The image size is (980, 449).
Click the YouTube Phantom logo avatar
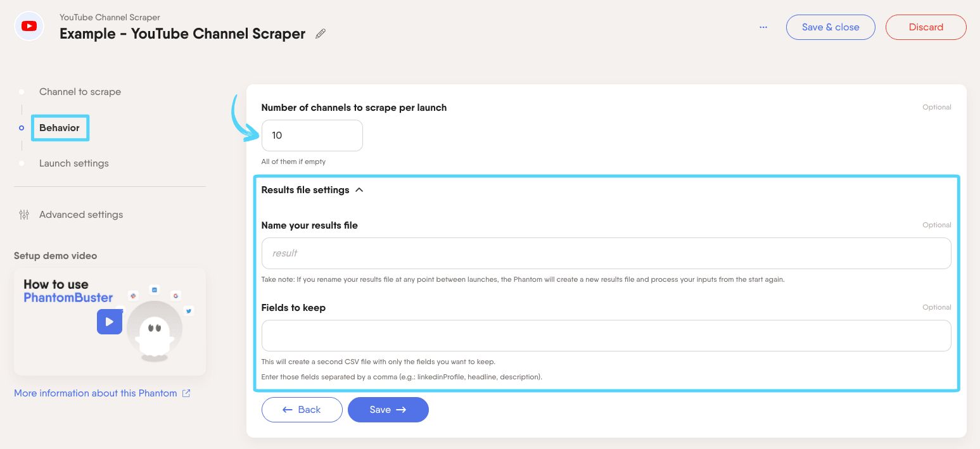[x=29, y=26]
